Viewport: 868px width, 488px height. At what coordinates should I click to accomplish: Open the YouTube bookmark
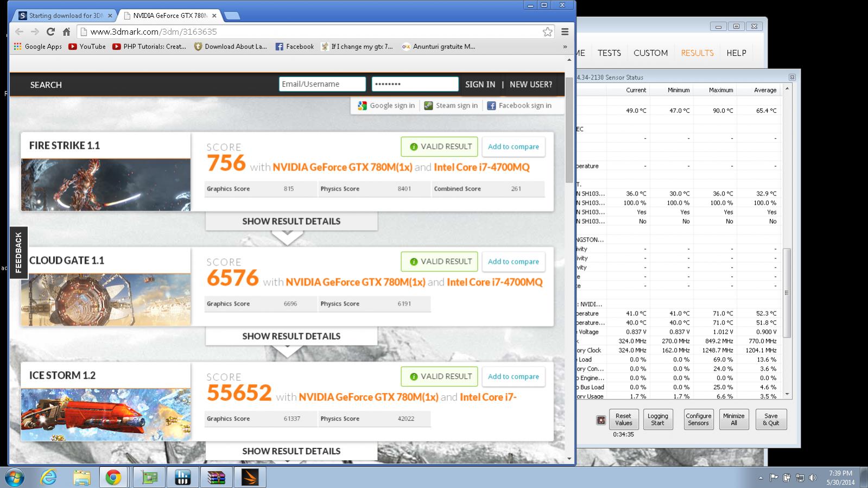coord(87,47)
